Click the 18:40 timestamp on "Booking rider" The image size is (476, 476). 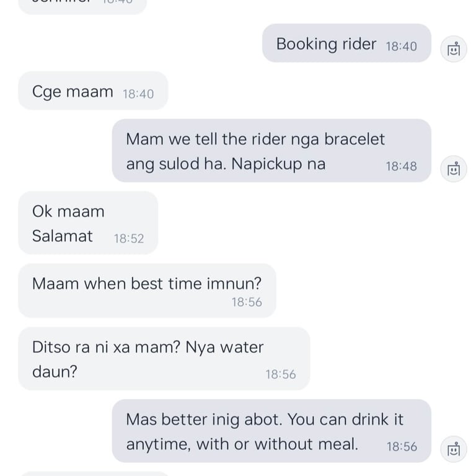point(401,46)
